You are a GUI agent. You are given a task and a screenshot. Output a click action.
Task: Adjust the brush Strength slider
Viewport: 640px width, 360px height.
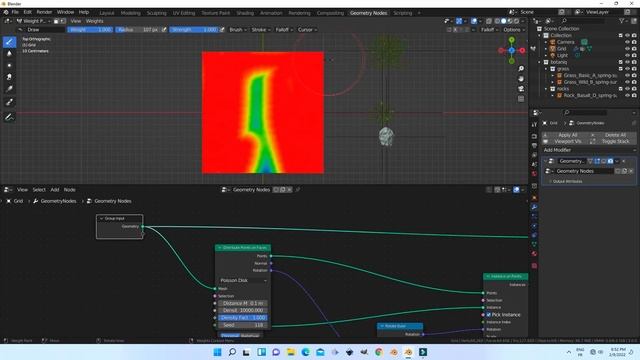click(194, 29)
